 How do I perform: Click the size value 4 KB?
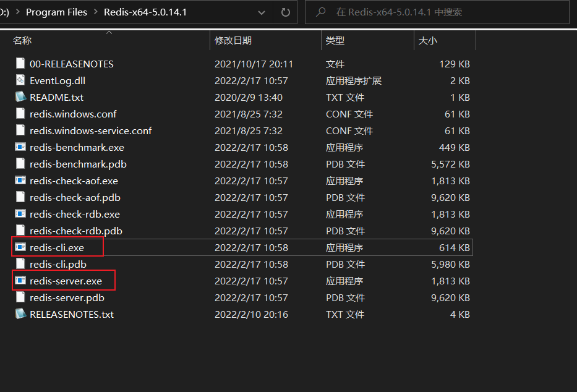[x=460, y=314]
